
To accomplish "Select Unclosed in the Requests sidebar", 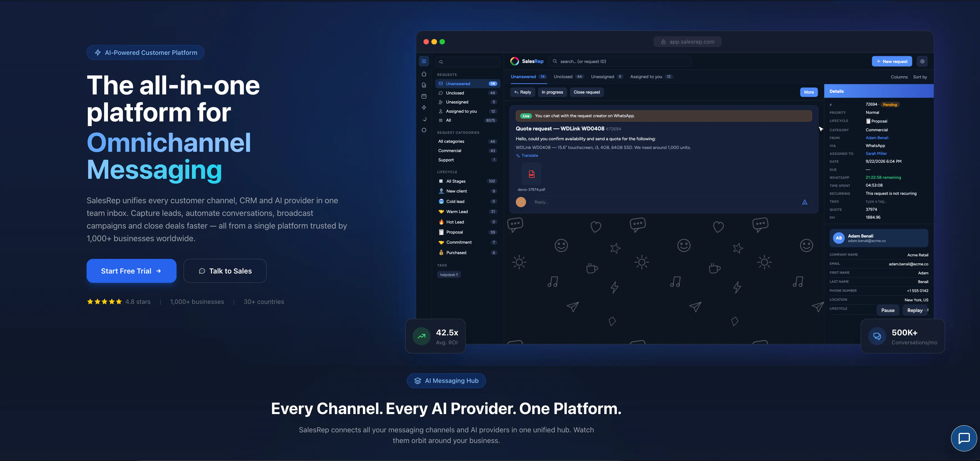I will tap(468, 93).
